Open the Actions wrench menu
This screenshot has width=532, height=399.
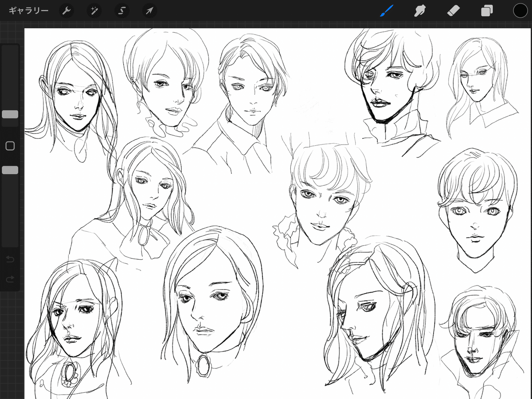66,11
